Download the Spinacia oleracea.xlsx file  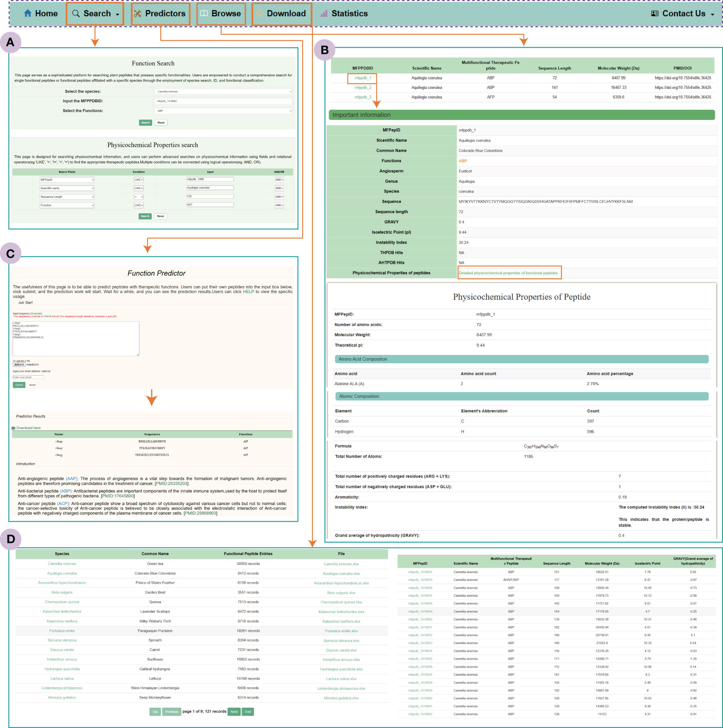(341, 641)
